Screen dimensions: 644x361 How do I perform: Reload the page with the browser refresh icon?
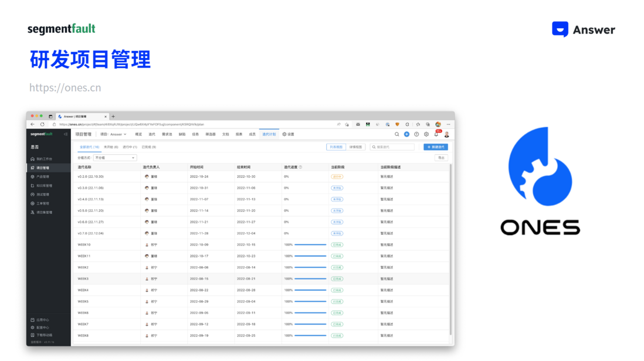pos(42,124)
